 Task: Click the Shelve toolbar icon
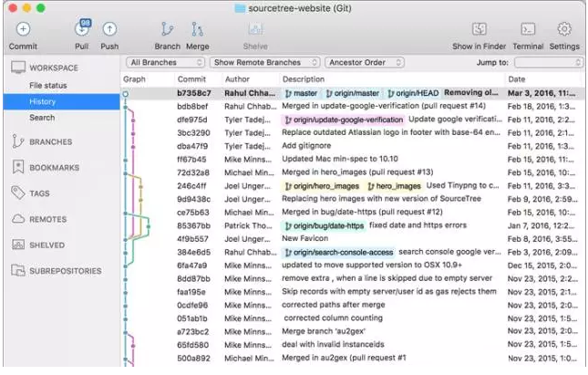(x=255, y=29)
